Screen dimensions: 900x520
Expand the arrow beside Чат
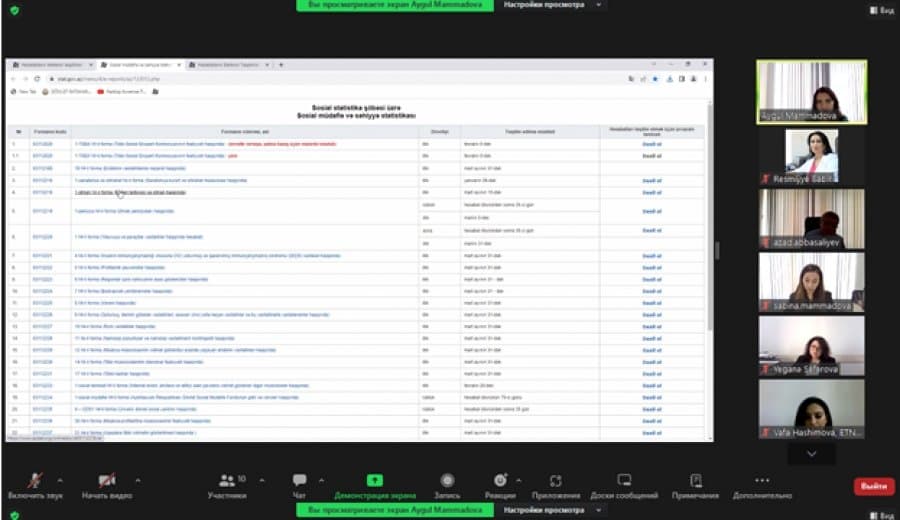(321, 480)
